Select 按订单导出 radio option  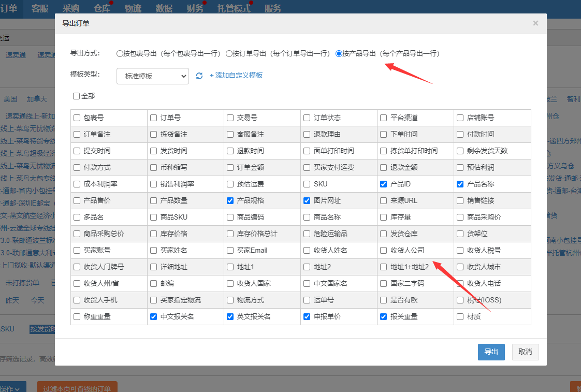click(229, 53)
